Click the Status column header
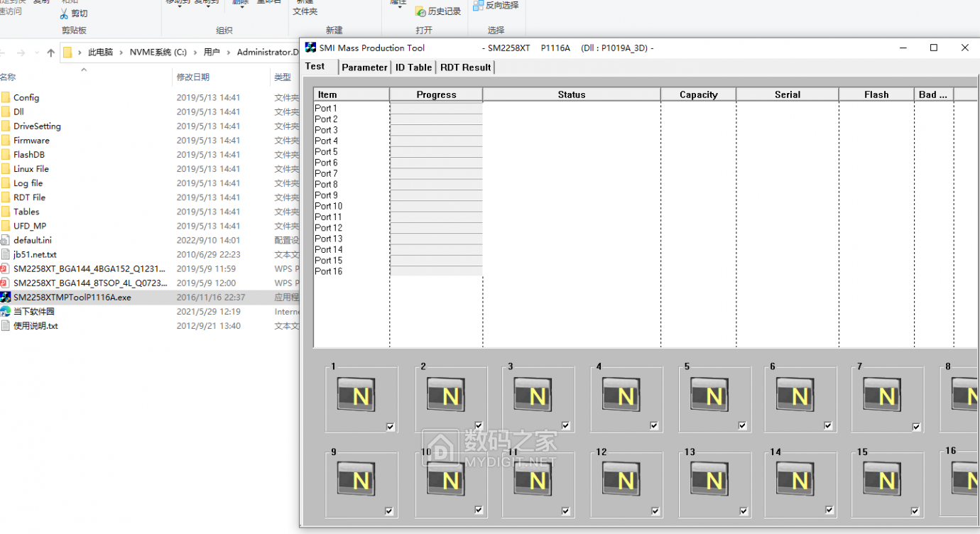Image resolution: width=980 pixels, height=534 pixels. pyautogui.click(x=572, y=94)
